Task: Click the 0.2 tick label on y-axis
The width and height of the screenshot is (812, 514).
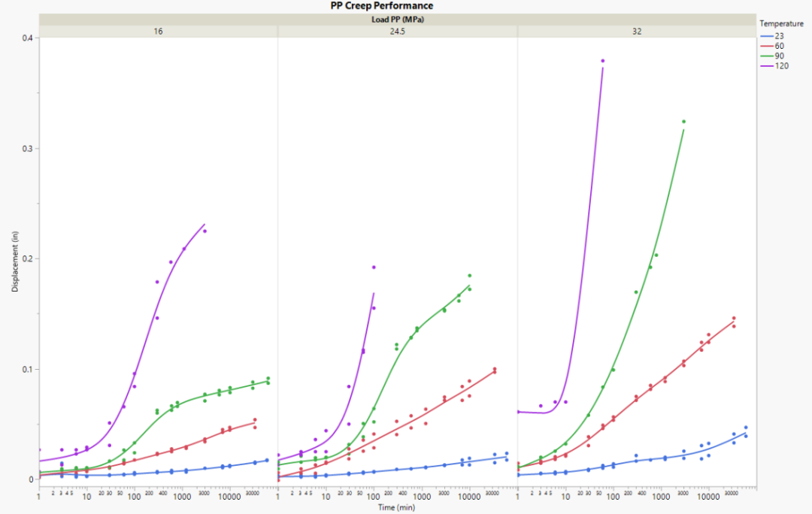Action: (x=27, y=259)
